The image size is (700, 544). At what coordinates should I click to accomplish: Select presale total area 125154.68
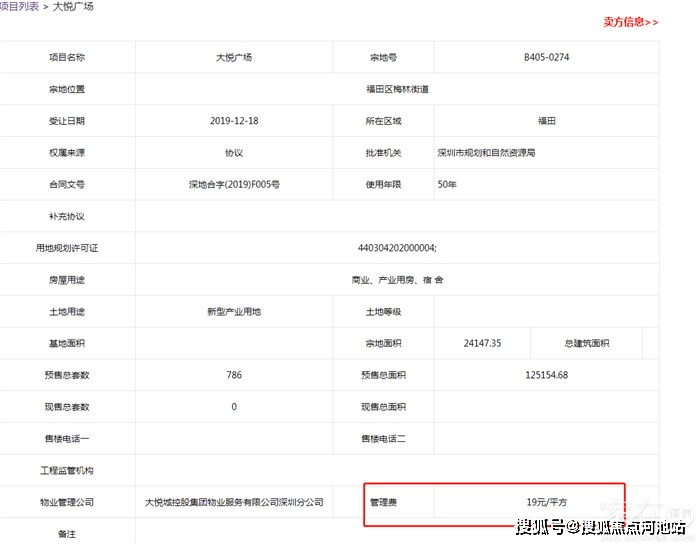tap(546, 375)
